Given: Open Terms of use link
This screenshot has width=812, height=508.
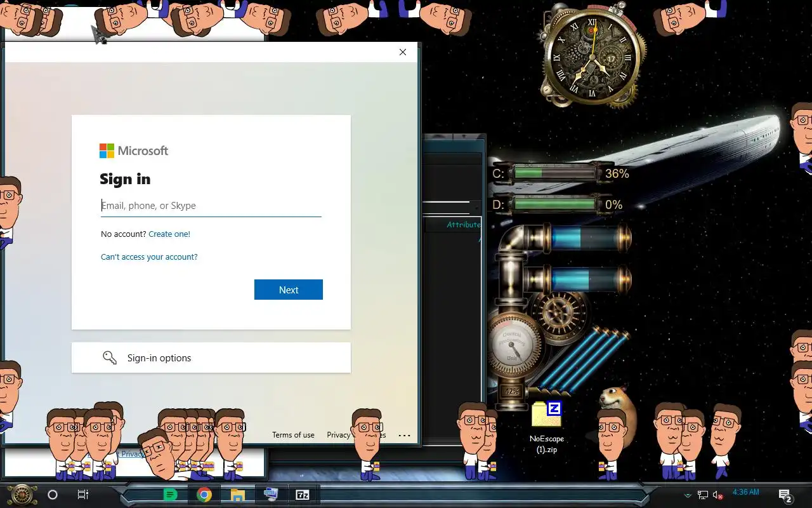Looking at the screenshot, I should pyautogui.click(x=293, y=435).
